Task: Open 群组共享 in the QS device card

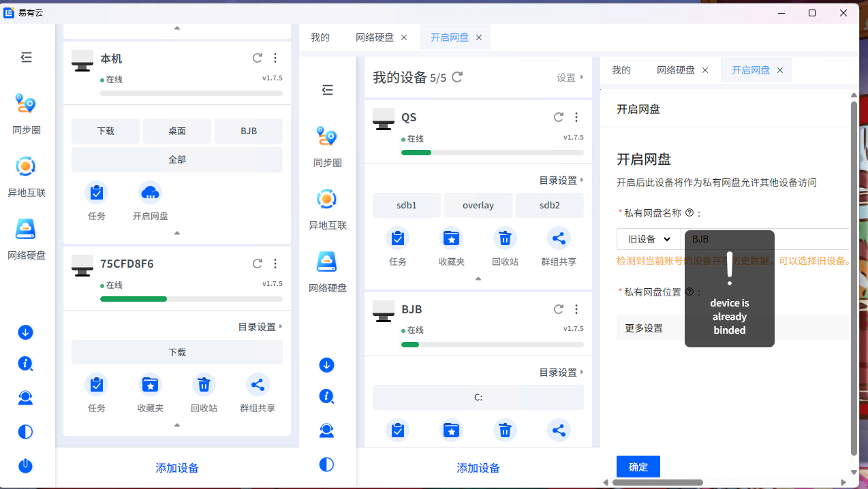Action: (559, 239)
